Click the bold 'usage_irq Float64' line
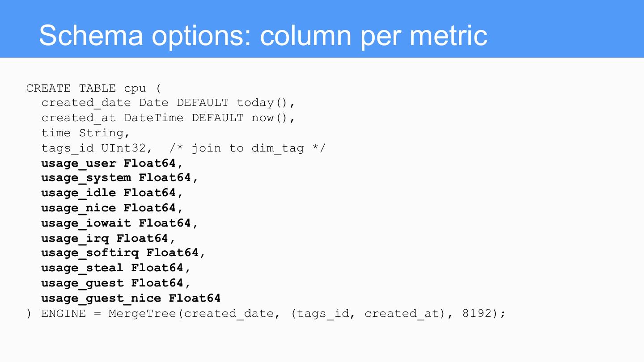The width and height of the screenshot is (644, 362). coord(108,238)
